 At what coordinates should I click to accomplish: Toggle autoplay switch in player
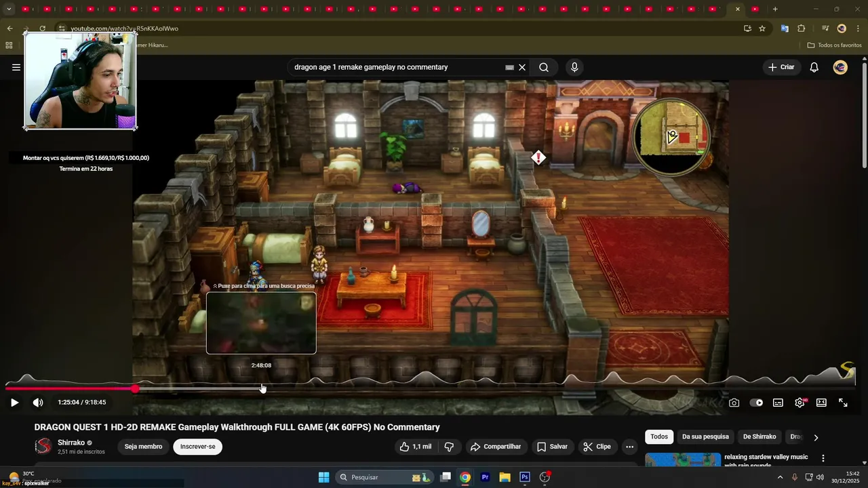click(756, 403)
